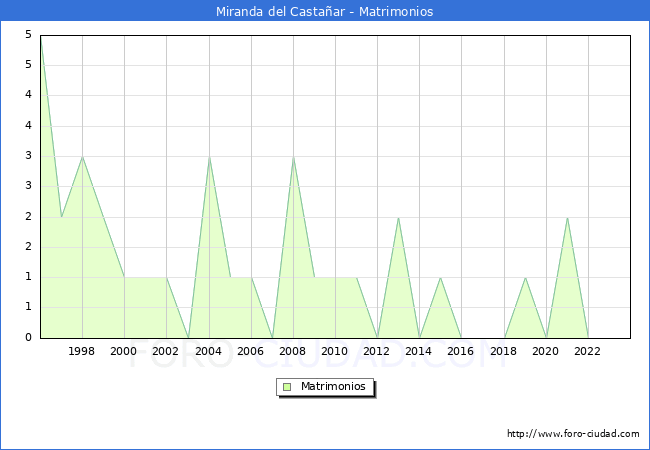Click the 2015 peak data point
Screen dimensions: 650x450
(440, 278)
